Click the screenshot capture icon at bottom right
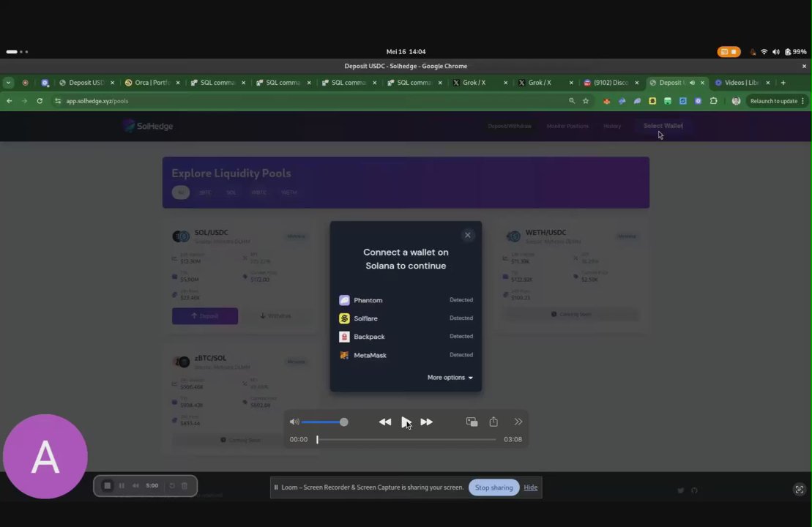This screenshot has width=812, height=527. [799, 489]
